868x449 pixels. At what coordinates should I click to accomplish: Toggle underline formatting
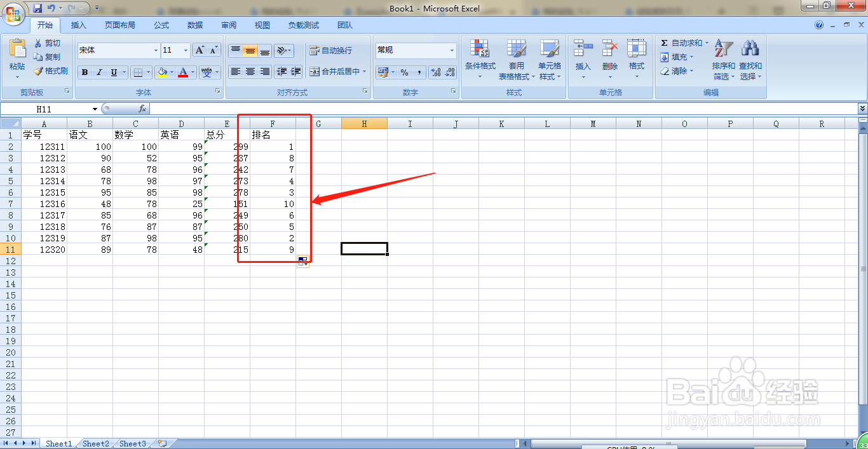pos(114,72)
